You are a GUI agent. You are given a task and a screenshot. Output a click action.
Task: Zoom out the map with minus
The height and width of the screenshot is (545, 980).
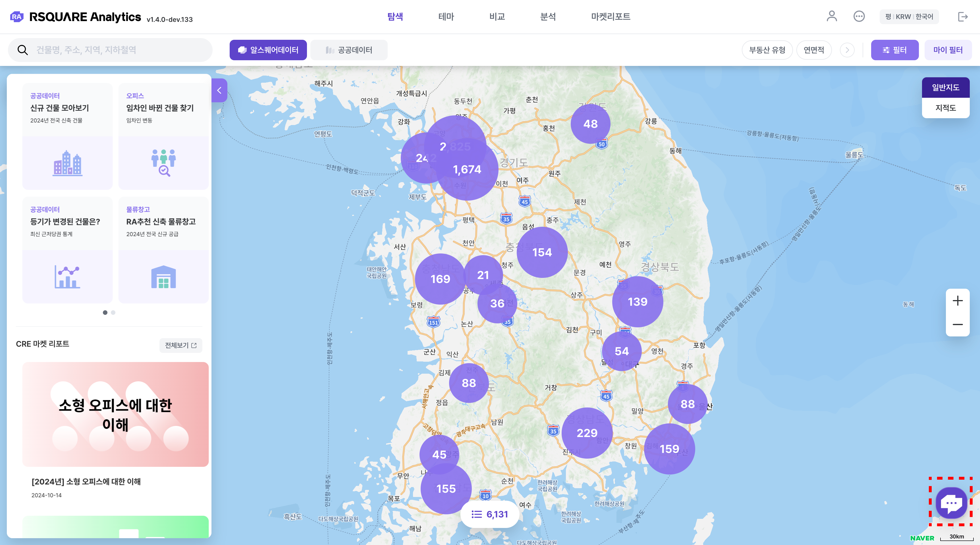click(x=957, y=324)
